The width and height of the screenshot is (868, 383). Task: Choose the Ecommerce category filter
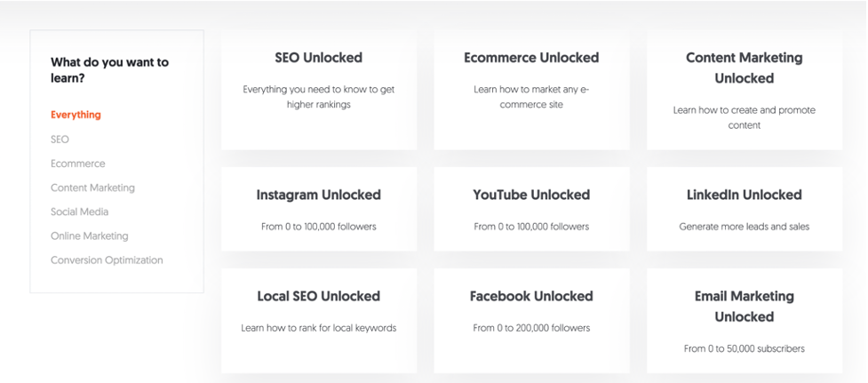(x=77, y=164)
